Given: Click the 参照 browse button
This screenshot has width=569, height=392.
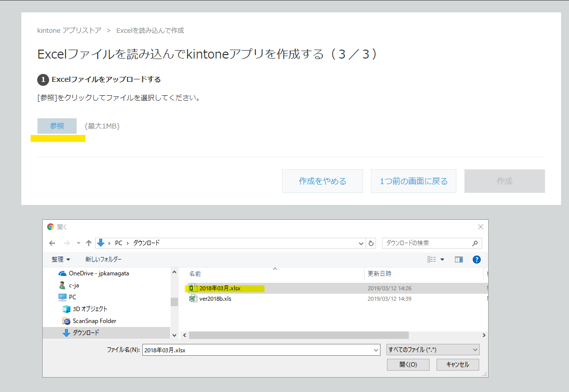Looking at the screenshot, I should pos(57,126).
